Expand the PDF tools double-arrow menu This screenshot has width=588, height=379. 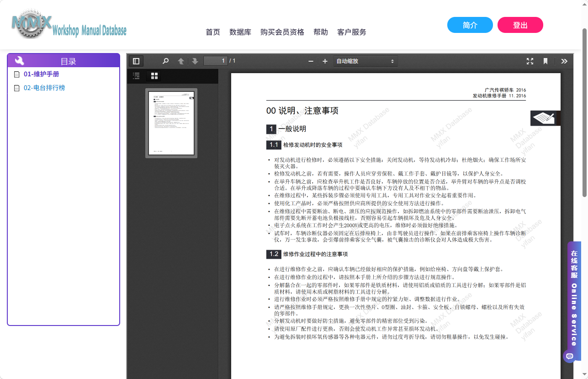point(564,61)
